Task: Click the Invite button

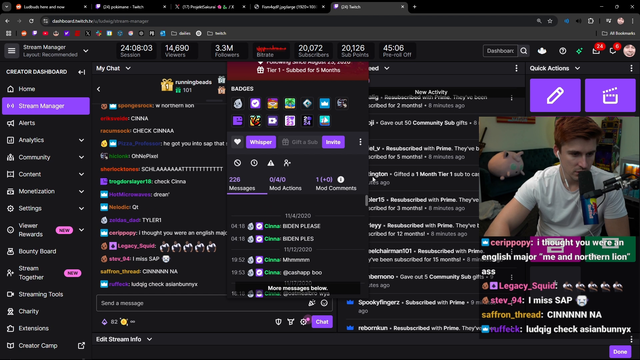Action: [x=333, y=142]
